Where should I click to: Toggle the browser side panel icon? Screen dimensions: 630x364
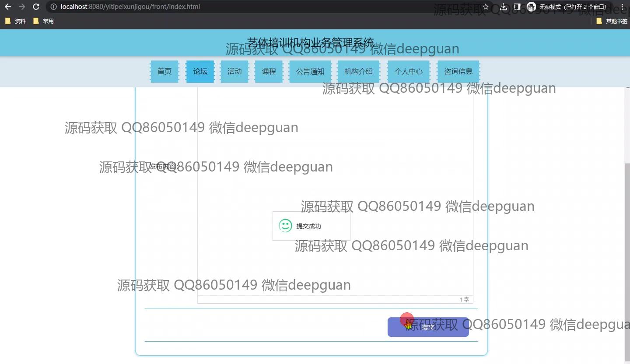[517, 7]
